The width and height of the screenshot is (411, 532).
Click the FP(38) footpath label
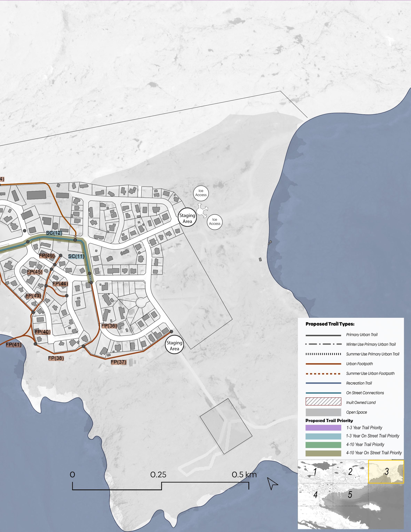pos(56,358)
